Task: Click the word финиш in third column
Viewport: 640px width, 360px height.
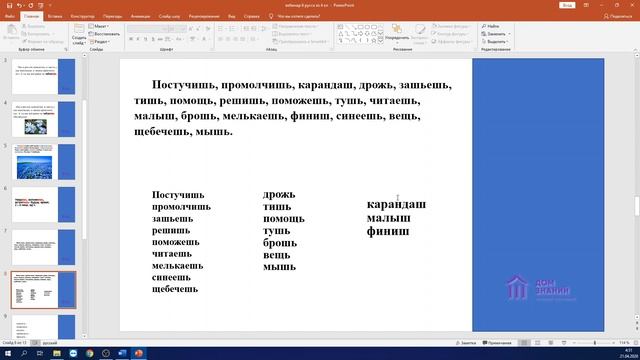Action: [x=388, y=231]
